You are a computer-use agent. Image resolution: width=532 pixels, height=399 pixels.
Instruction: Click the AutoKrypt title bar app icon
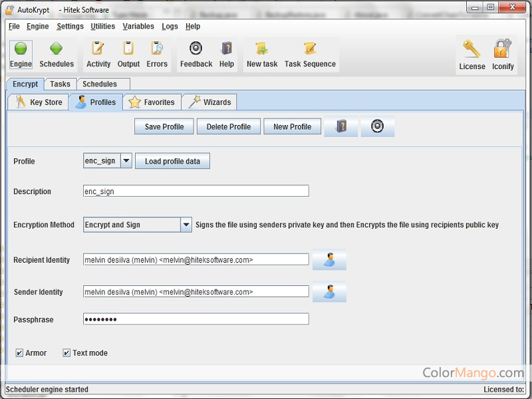tap(9, 9)
